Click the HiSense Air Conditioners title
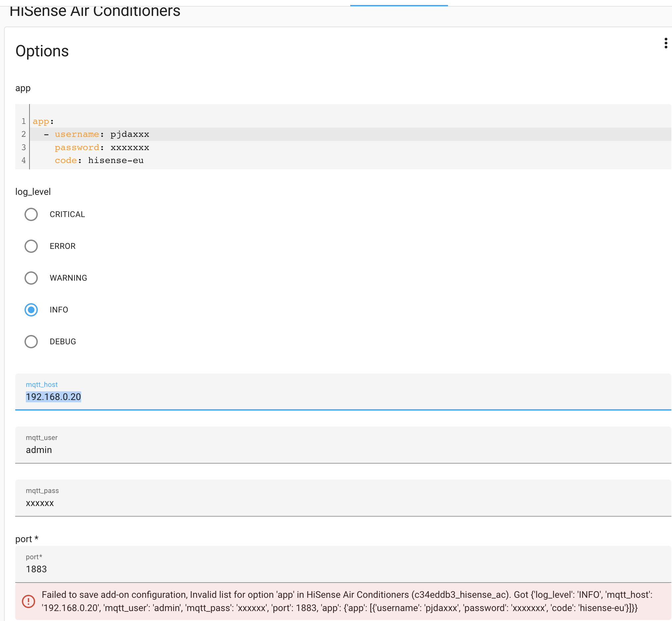The width and height of the screenshot is (672, 621). click(95, 11)
